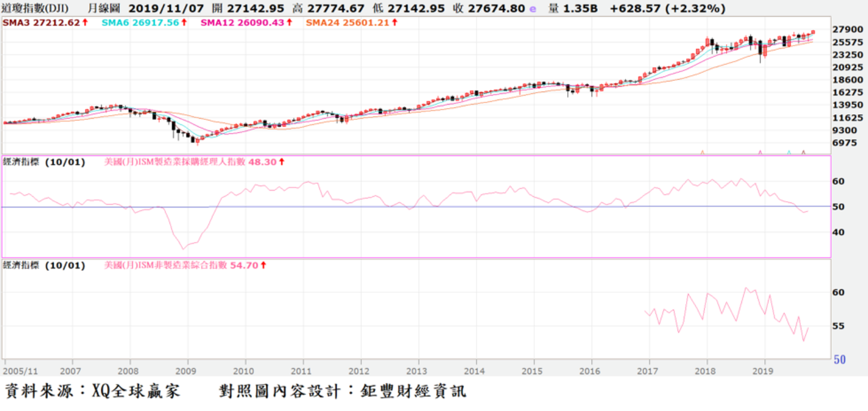
Task: Click red arrow beside ISM manufacturing 48.30
Action: [x=281, y=162]
